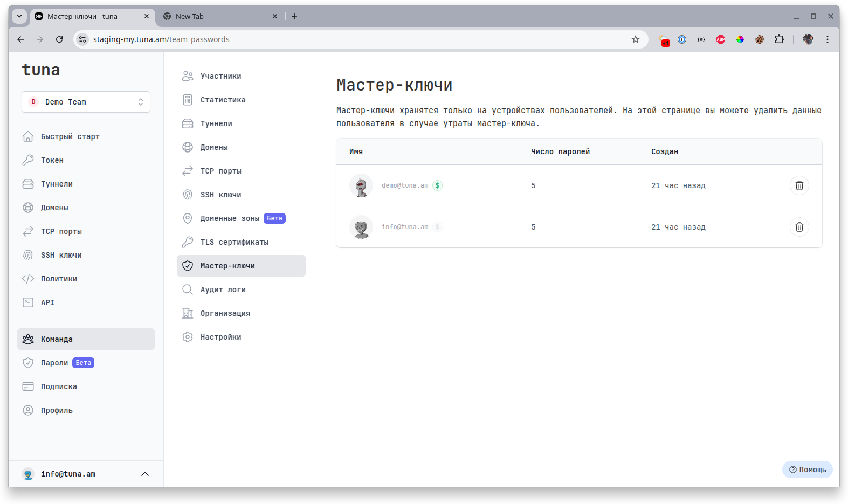Image resolution: width=848 pixels, height=504 pixels.
Task: Click trash icon in info@tuna.am row
Action: (x=799, y=227)
